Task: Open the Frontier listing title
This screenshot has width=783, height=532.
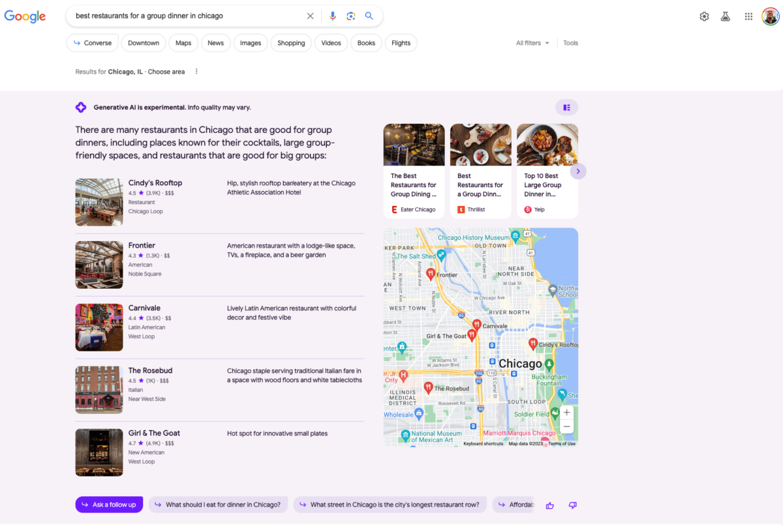Action: pos(142,246)
